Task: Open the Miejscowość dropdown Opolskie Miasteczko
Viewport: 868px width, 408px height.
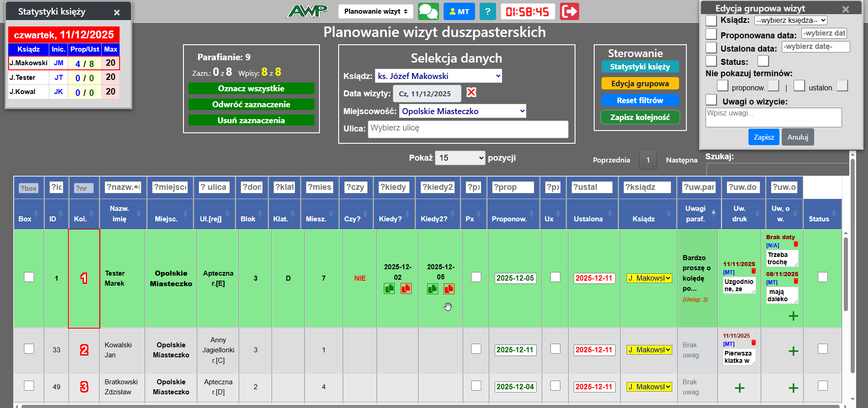Action: (462, 111)
